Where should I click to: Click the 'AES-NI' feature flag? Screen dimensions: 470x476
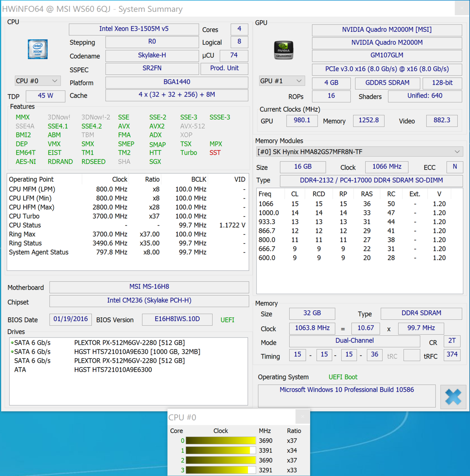pyautogui.click(x=26, y=162)
